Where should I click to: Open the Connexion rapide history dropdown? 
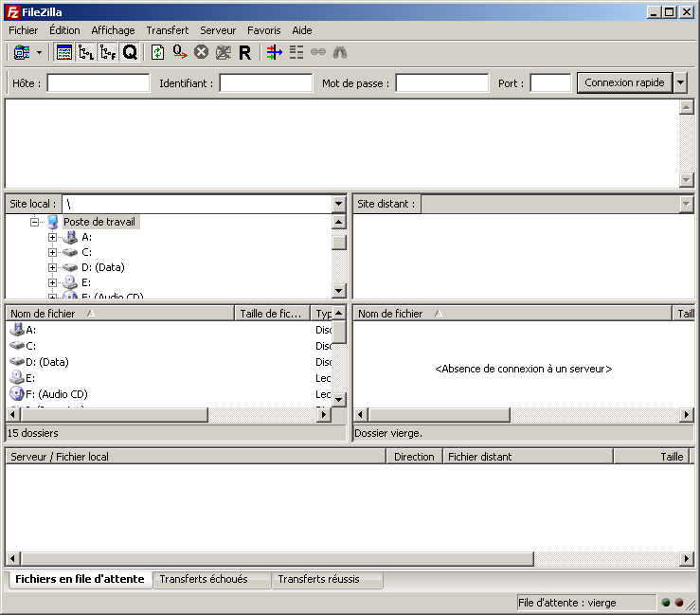coord(681,82)
